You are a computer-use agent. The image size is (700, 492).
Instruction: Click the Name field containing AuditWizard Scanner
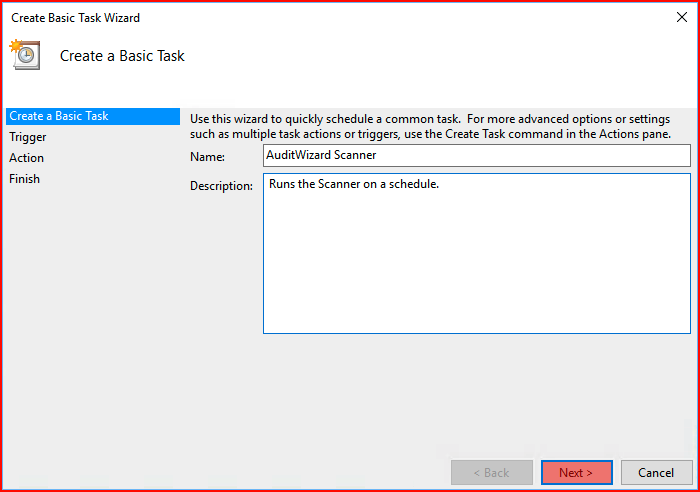pos(477,155)
